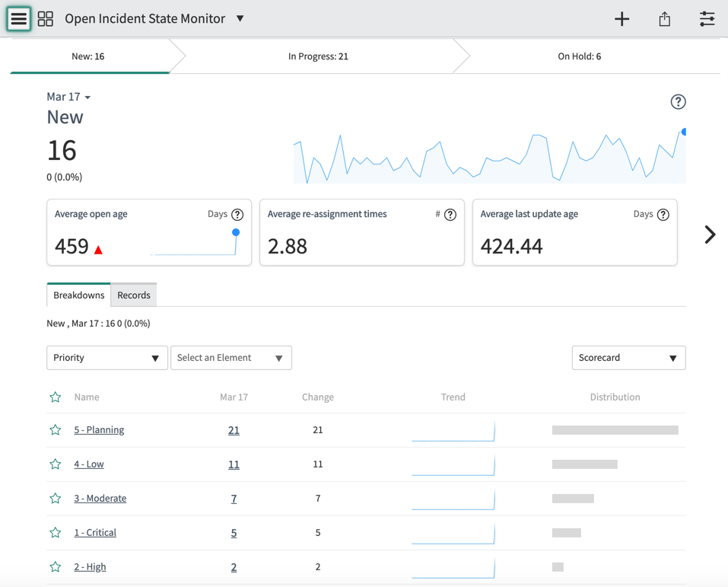
Task: Click the value 2 for 2 - High
Action: (x=234, y=567)
